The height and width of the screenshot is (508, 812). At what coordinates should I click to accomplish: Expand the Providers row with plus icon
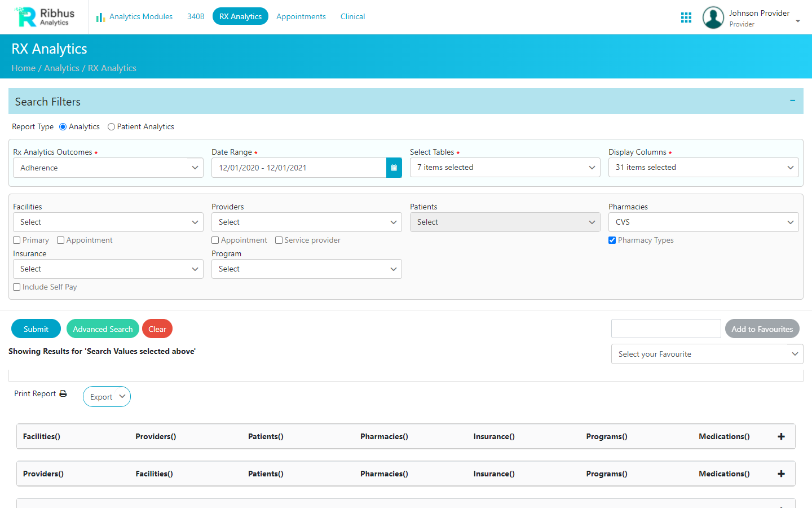click(x=781, y=474)
